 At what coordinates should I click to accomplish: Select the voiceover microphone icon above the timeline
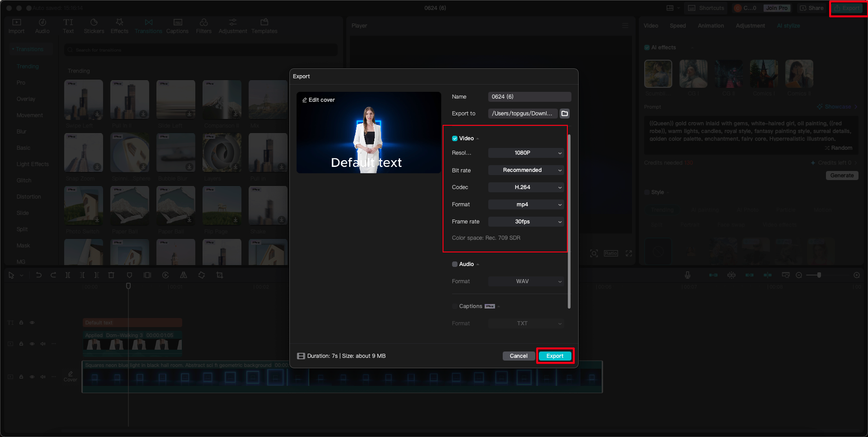(688, 275)
